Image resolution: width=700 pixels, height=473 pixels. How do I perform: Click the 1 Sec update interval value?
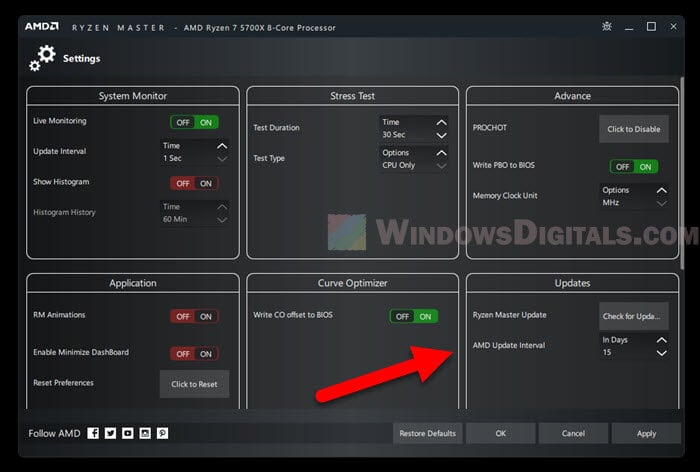pos(172,158)
